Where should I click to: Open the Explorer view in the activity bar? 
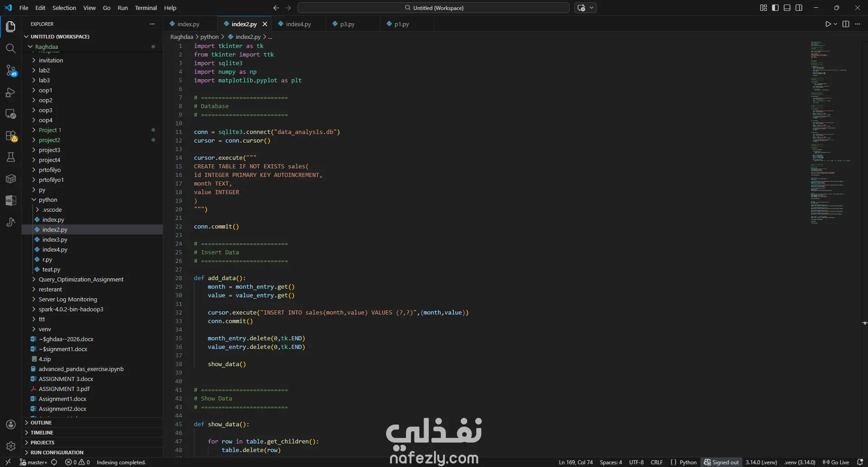pos(11,27)
